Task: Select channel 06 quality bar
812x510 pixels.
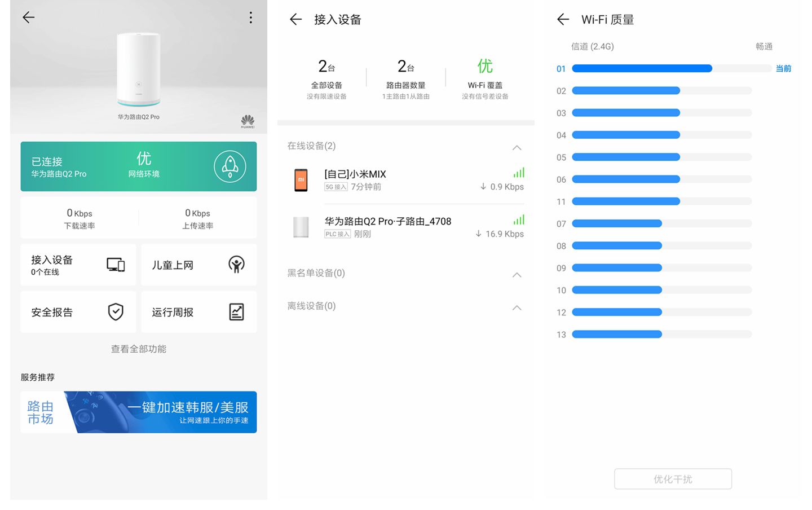Action: (662, 179)
